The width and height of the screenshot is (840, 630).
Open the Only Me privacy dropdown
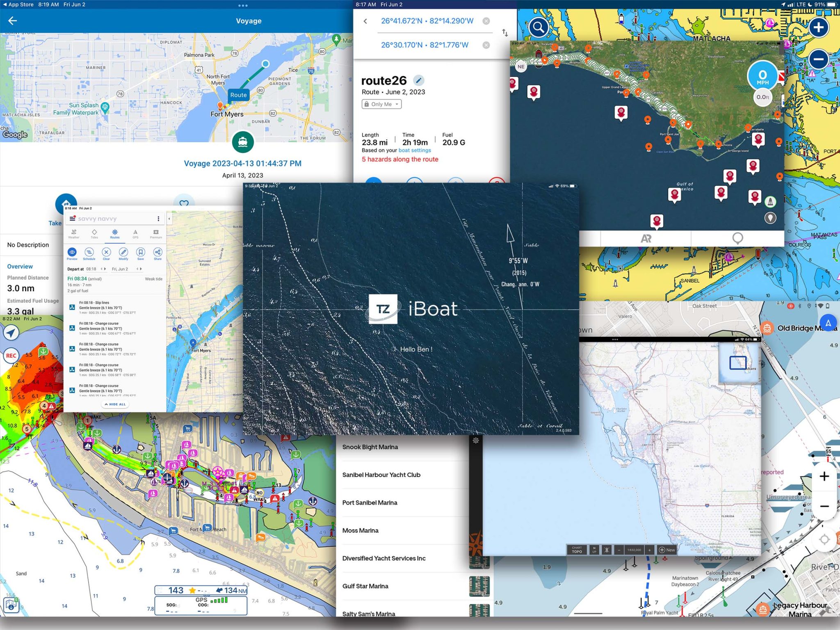381,104
